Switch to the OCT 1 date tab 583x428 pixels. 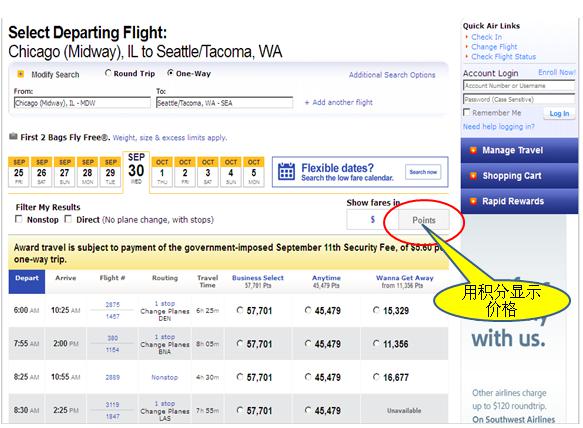pos(162,172)
